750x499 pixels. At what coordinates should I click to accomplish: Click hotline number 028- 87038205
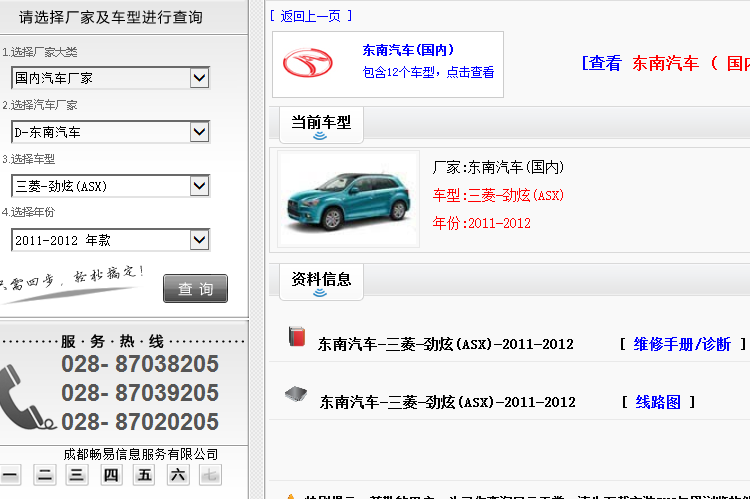point(140,364)
